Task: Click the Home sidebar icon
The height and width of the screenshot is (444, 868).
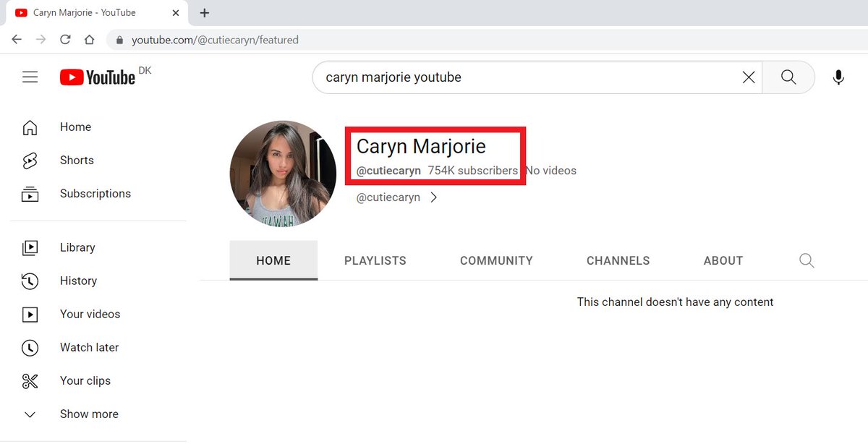Action: [x=30, y=127]
